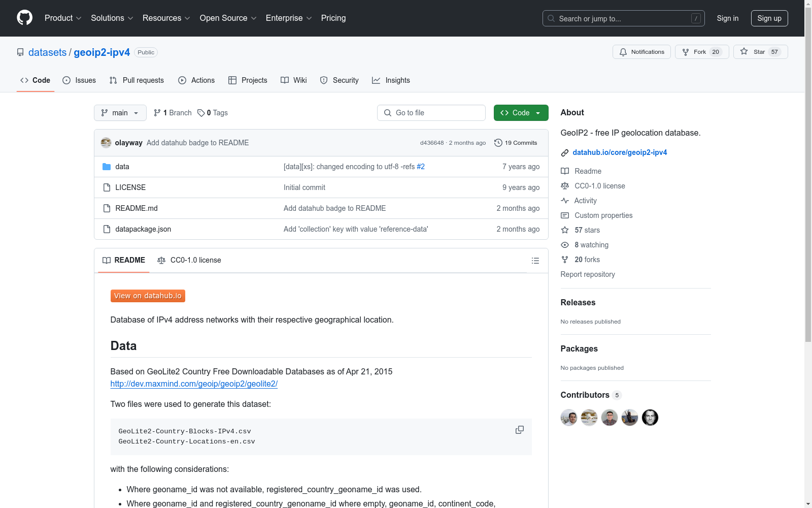Open the main branch dropdown
This screenshot has height=508, width=812.
point(120,113)
